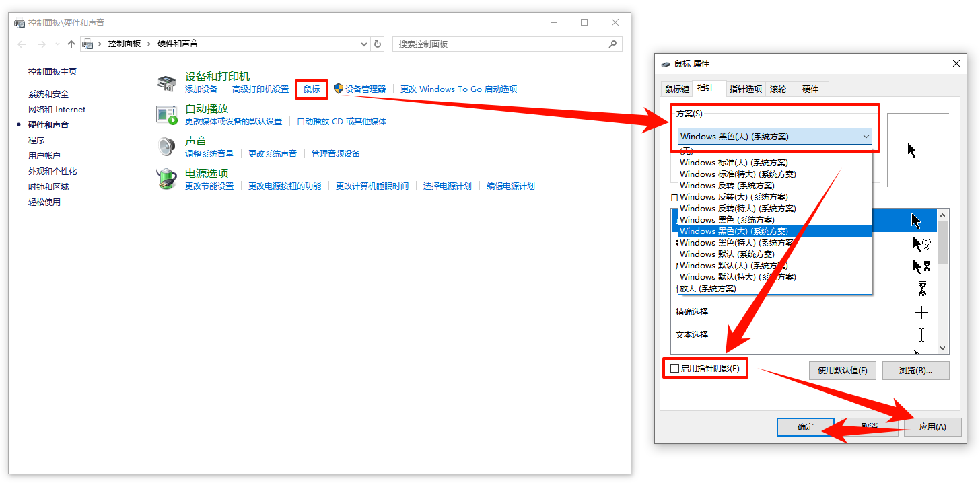Open 轻松使用 in the sidebar

pos(44,202)
